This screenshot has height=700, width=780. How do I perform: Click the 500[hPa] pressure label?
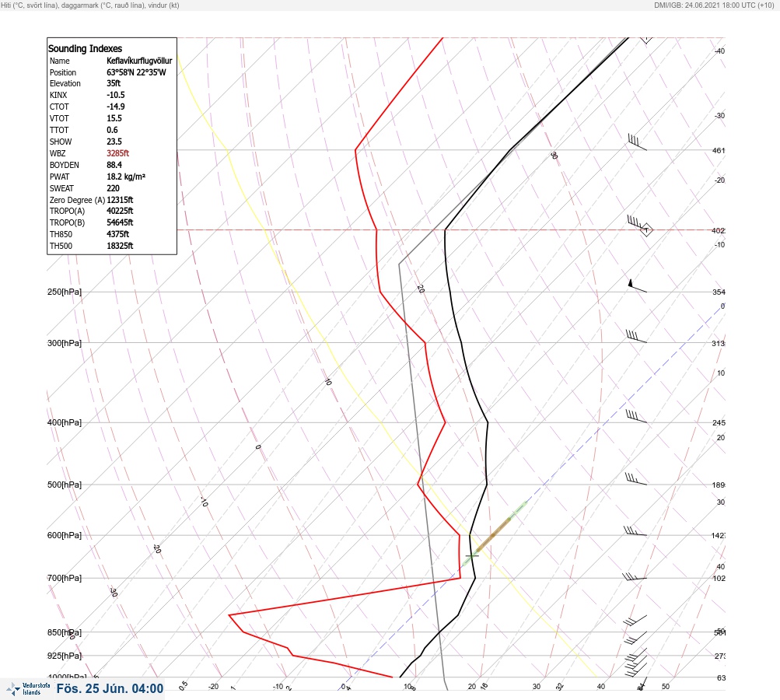65,485
